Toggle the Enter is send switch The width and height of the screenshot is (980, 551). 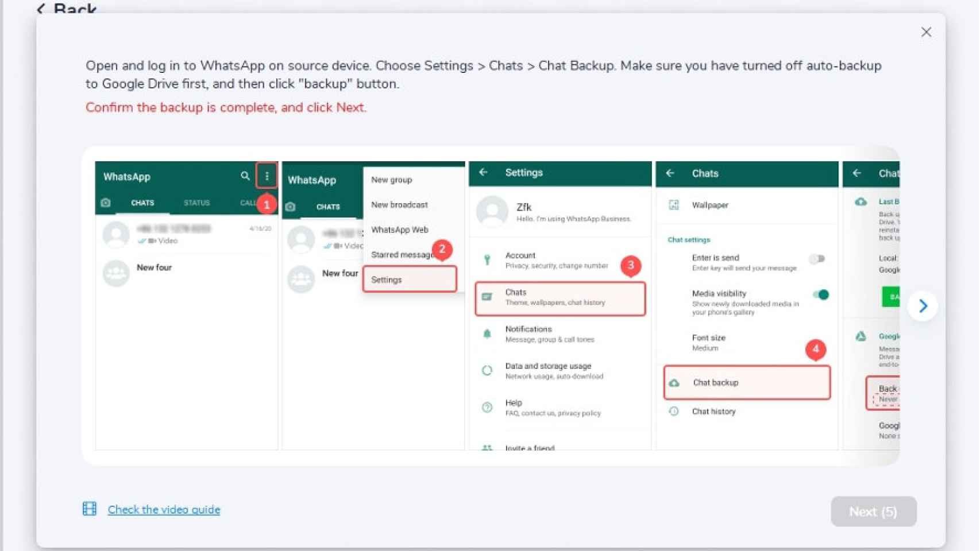817,259
